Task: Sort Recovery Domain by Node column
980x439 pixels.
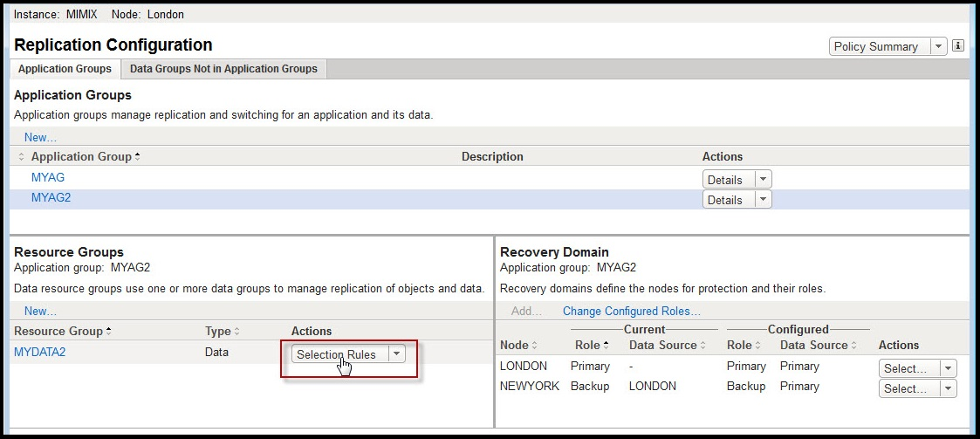Action: pos(518,346)
